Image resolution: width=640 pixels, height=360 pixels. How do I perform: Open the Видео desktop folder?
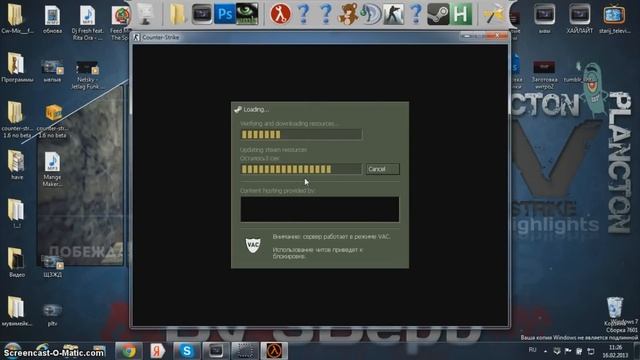tap(16, 262)
